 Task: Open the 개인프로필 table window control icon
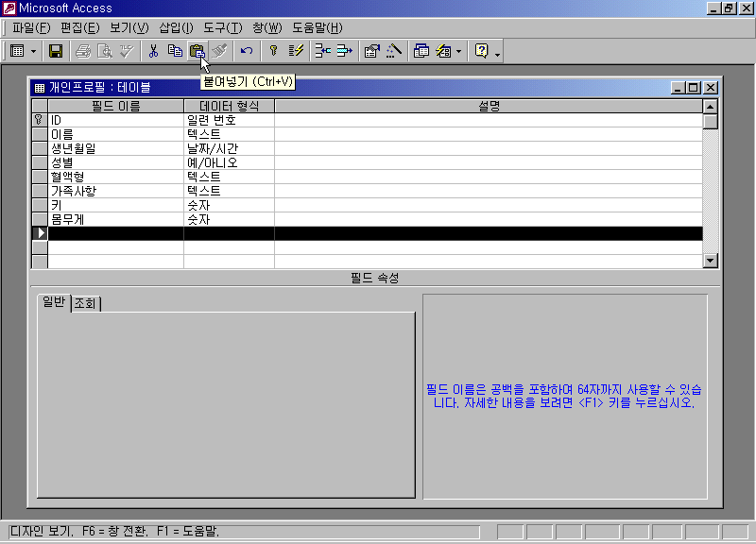click(x=40, y=88)
